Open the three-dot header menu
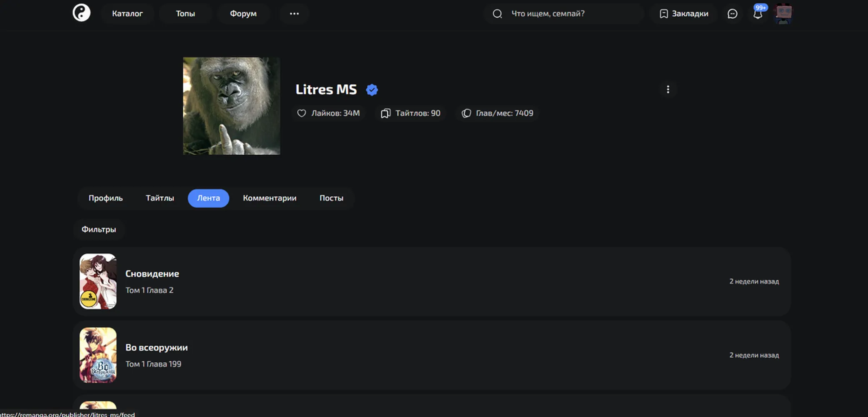 pos(294,14)
